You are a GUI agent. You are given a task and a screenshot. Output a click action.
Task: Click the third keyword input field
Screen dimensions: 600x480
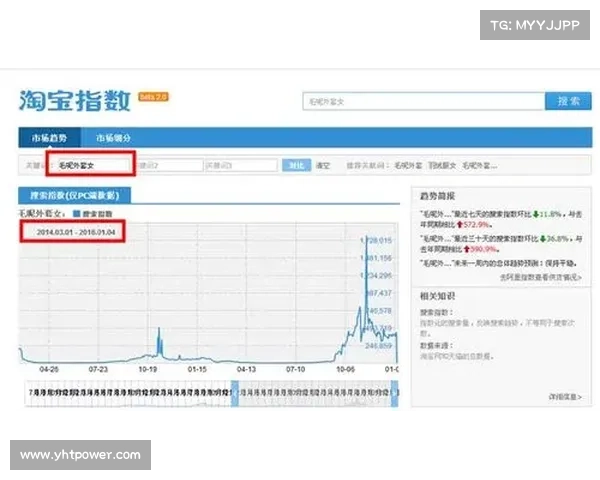(x=241, y=165)
